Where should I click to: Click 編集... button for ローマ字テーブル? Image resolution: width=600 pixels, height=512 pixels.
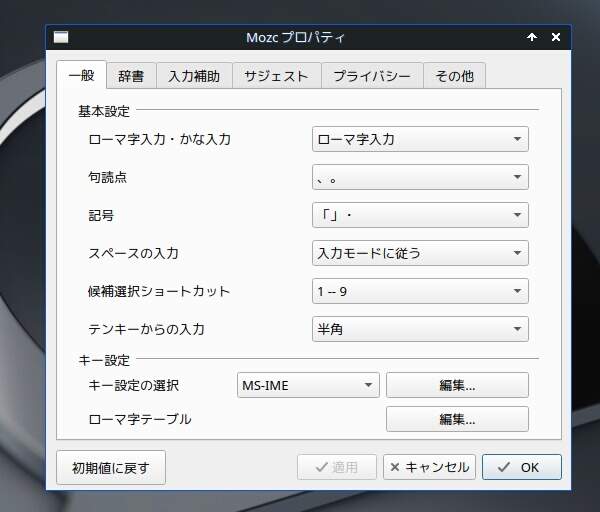pos(457,419)
